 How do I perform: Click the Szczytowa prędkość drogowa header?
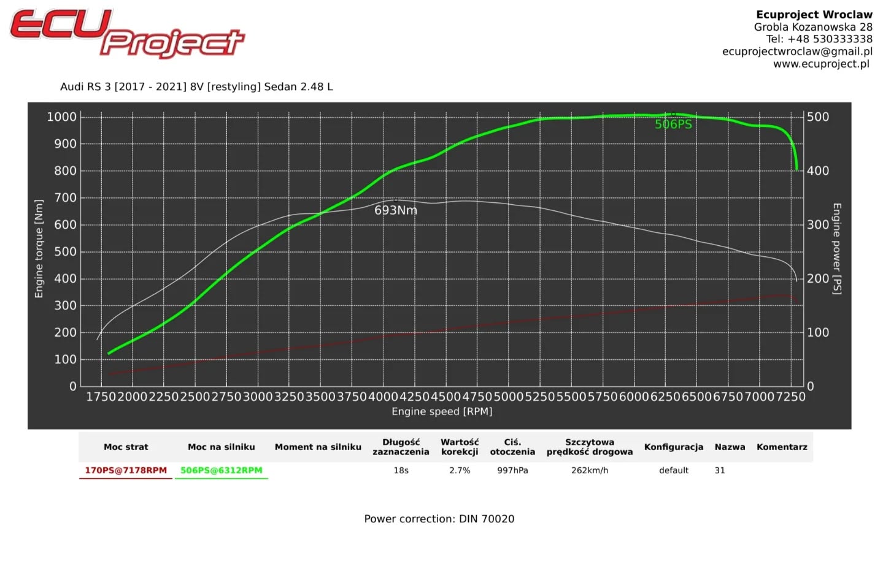point(590,447)
